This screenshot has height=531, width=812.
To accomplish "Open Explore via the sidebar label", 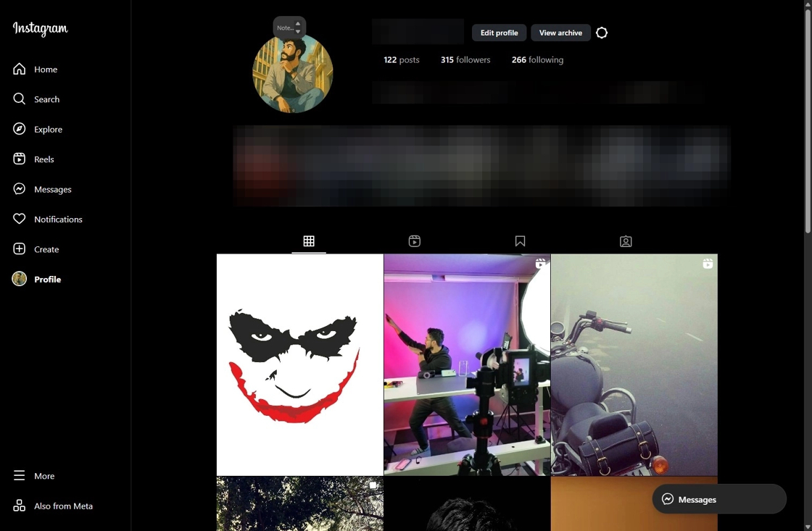I will click(48, 130).
